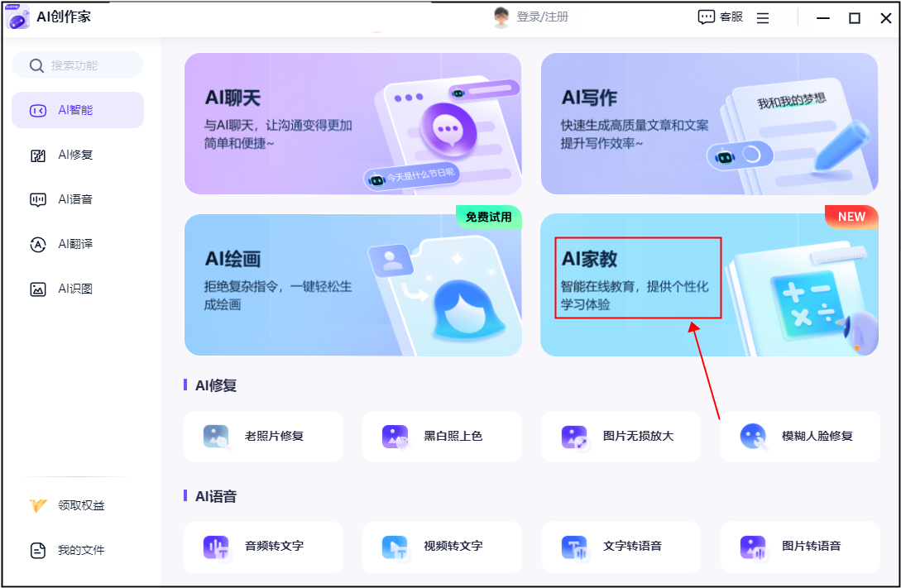Open 登录/注册 login link

pyautogui.click(x=542, y=17)
